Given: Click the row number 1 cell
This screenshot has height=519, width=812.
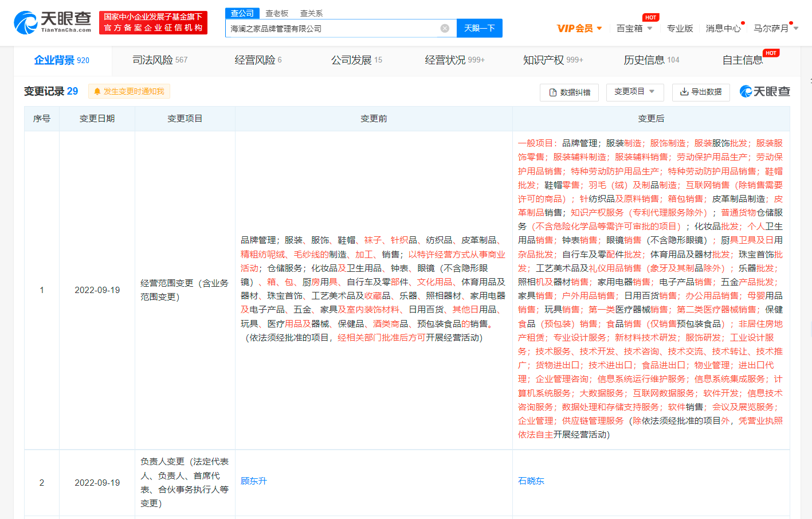Looking at the screenshot, I should (42, 290).
